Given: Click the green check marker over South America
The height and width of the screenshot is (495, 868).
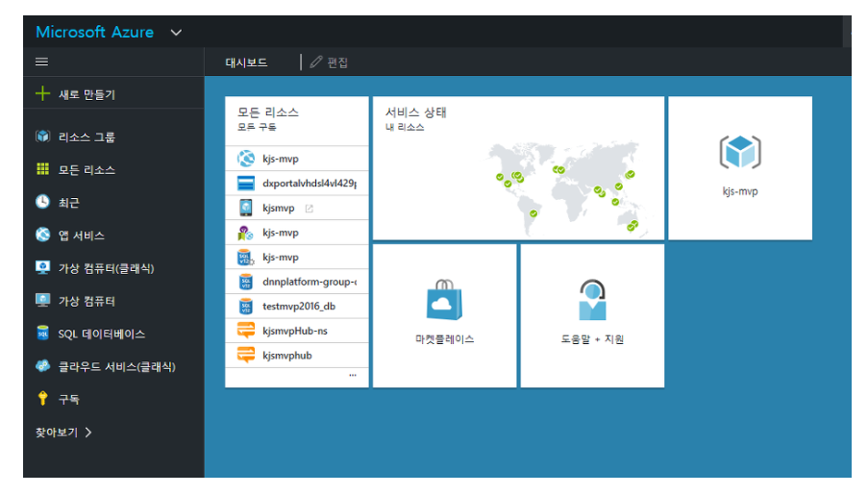Looking at the screenshot, I should [x=533, y=213].
